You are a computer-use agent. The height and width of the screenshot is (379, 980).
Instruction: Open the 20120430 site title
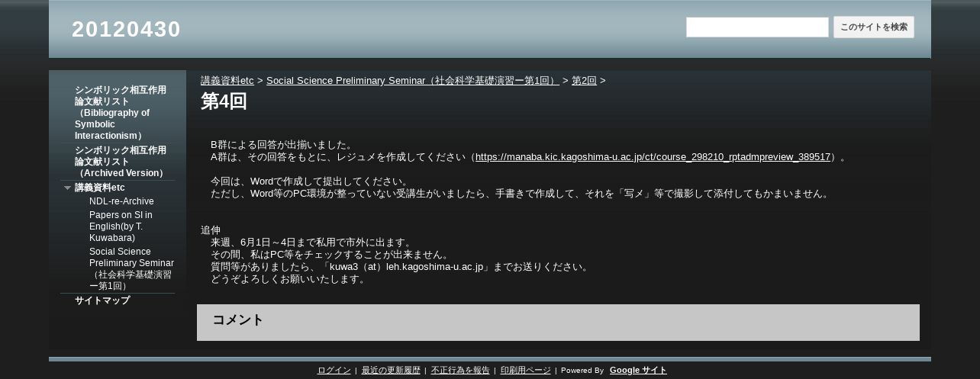pyautogui.click(x=126, y=29)
